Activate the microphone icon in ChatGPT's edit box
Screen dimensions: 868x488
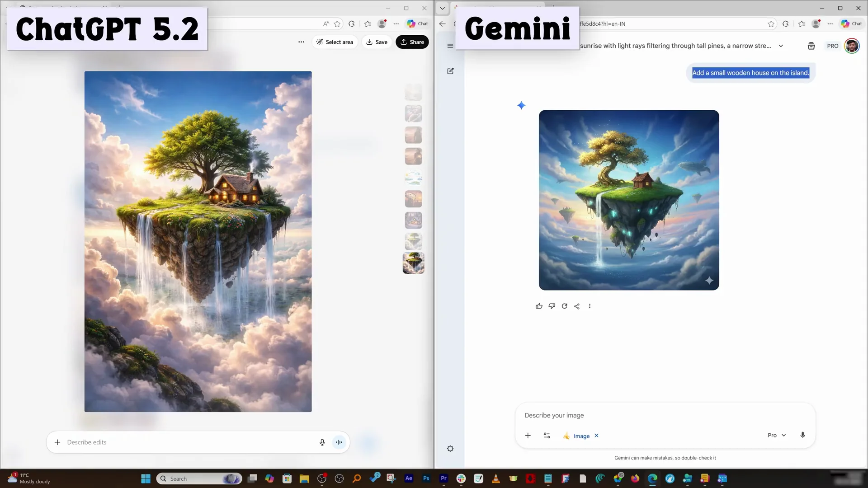322,442
